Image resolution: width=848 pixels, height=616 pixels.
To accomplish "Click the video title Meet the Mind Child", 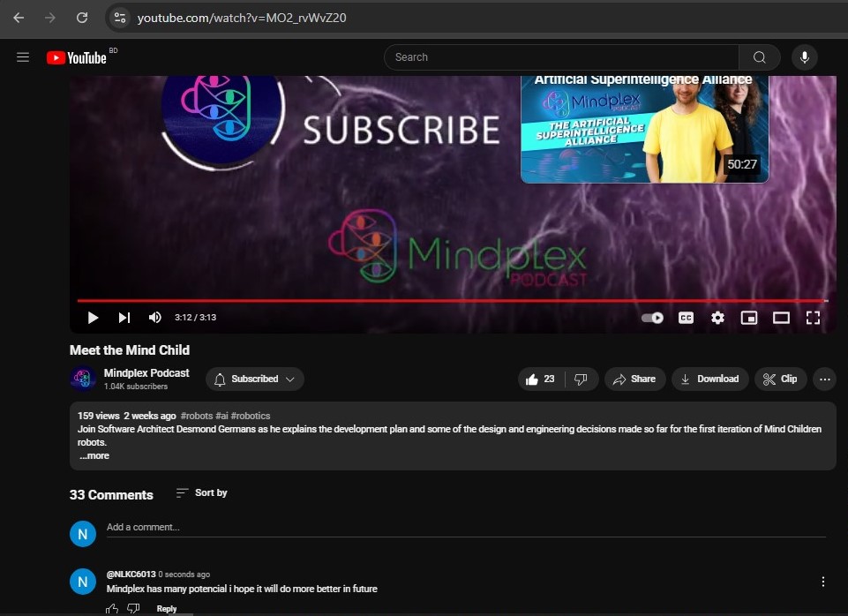I will coord(130,349).
